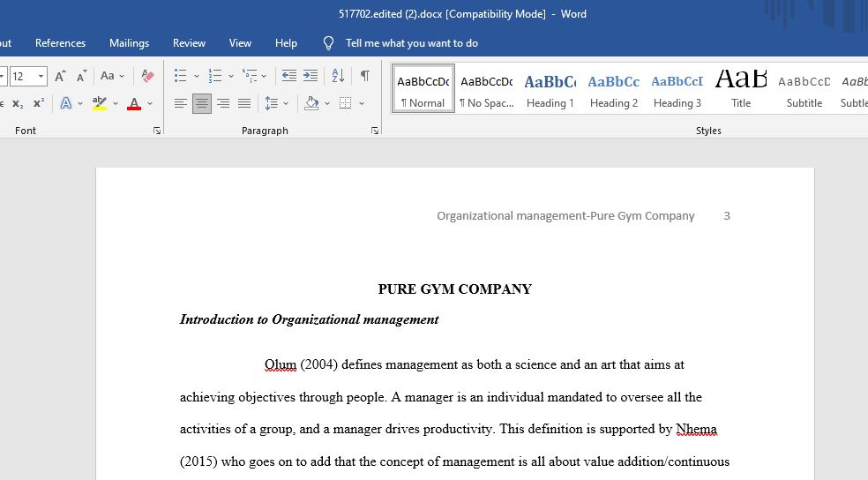Viewport: 868px width, 480px height.
Task: Apply numbered list formatting
Action: 214,76
